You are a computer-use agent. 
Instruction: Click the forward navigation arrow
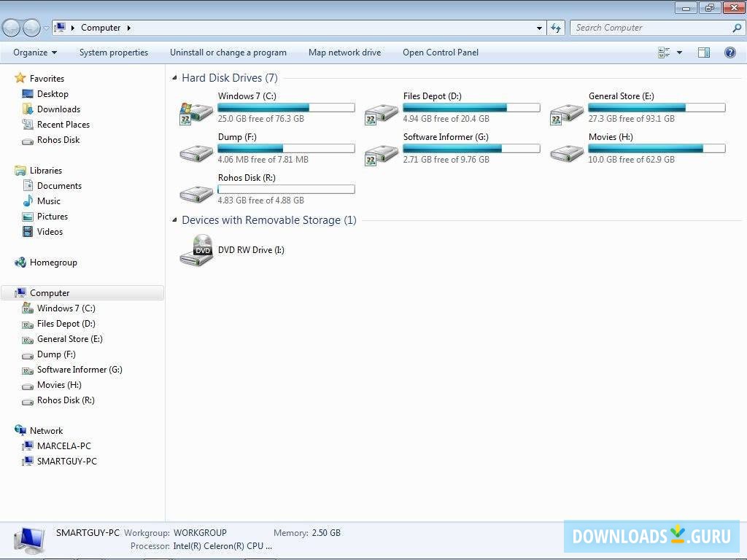(x=32, y=28)
